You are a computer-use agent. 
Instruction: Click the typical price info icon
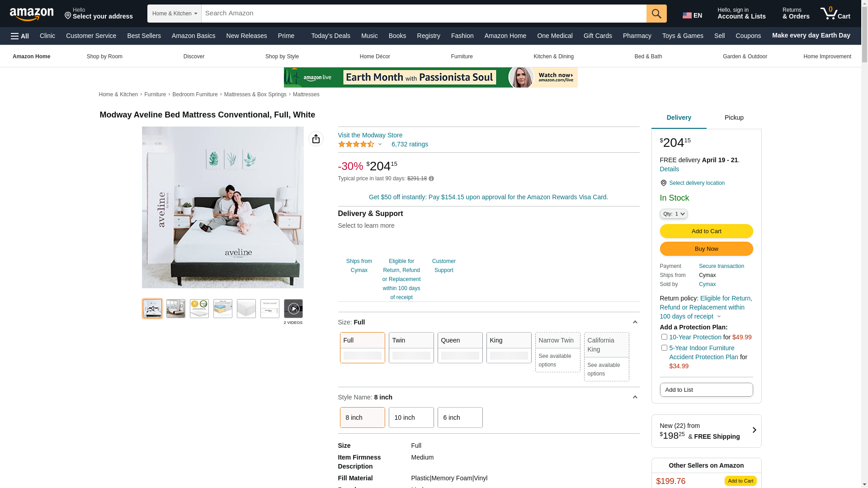pos(431,179)
